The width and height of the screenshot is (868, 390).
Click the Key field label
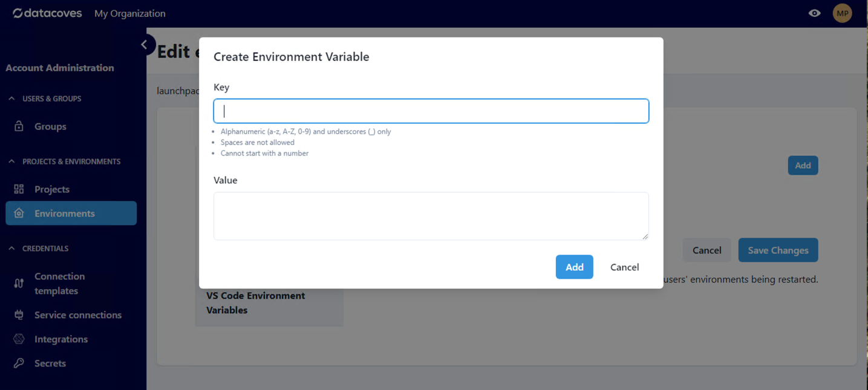[x=221, y=87]
